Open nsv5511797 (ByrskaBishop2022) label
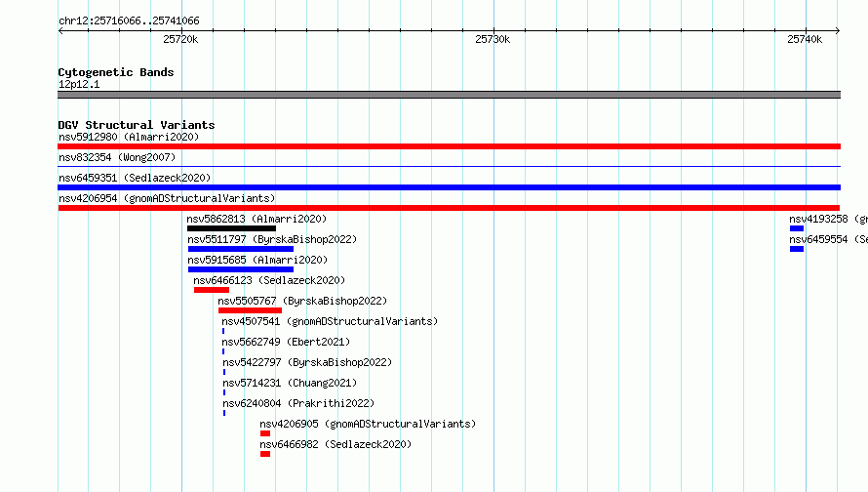 click(272, 239)
